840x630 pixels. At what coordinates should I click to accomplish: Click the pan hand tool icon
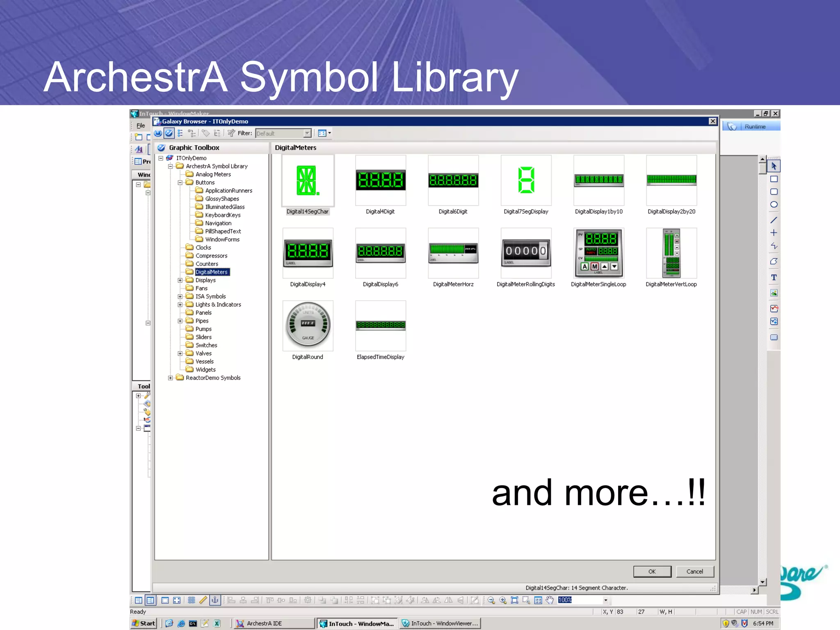(x=550, y=600)
